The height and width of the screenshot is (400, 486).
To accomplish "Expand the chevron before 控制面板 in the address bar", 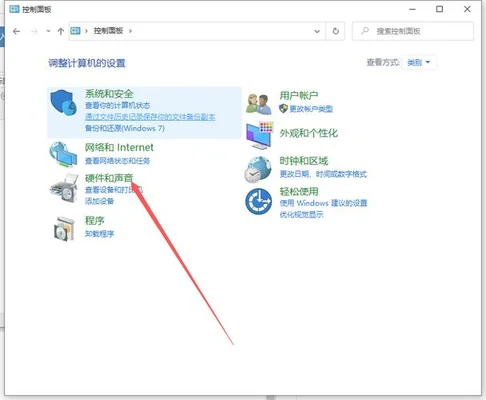I will (86, 31).
